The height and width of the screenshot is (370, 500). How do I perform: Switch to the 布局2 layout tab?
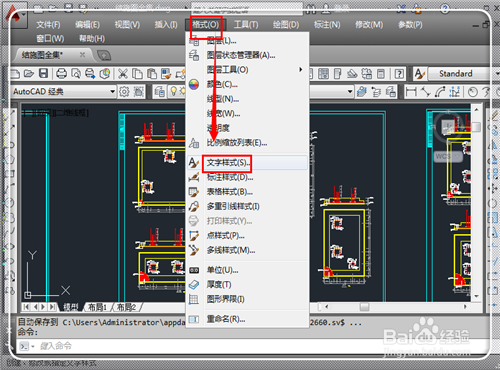click(126, 307)
